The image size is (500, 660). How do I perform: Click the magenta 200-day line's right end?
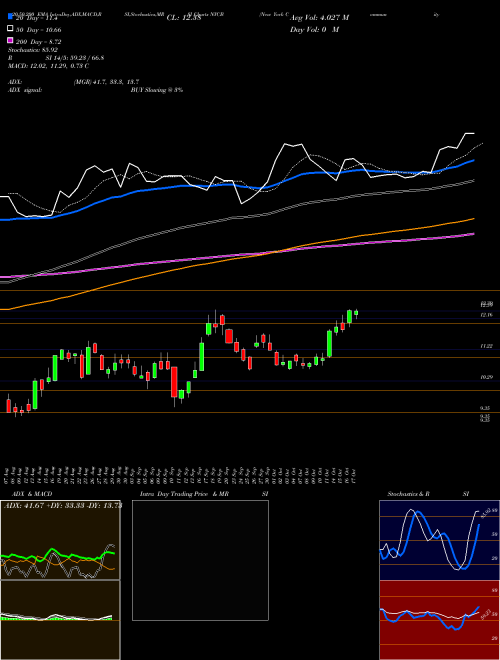(473, 234)
